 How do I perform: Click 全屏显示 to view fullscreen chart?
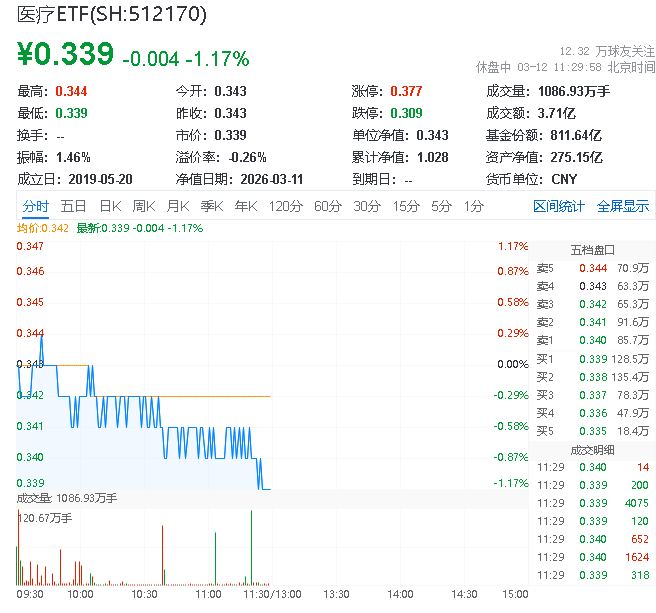[x=623, y=206]
